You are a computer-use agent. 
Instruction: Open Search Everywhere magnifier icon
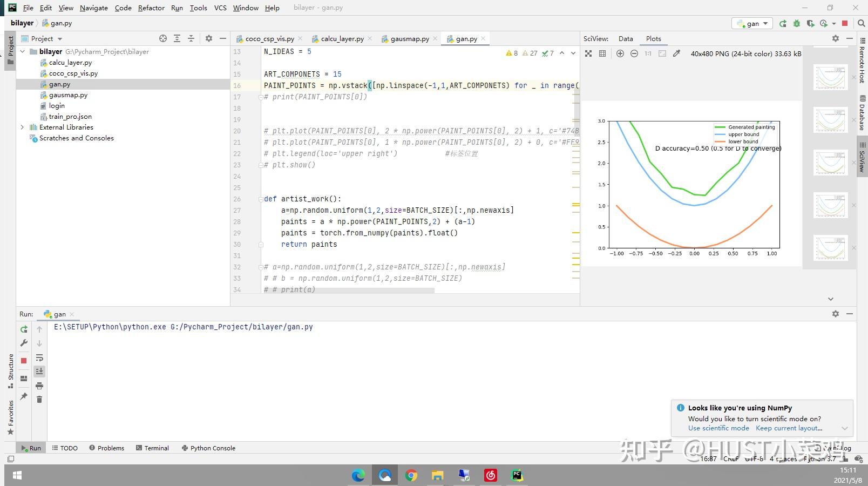coord(861,23)
